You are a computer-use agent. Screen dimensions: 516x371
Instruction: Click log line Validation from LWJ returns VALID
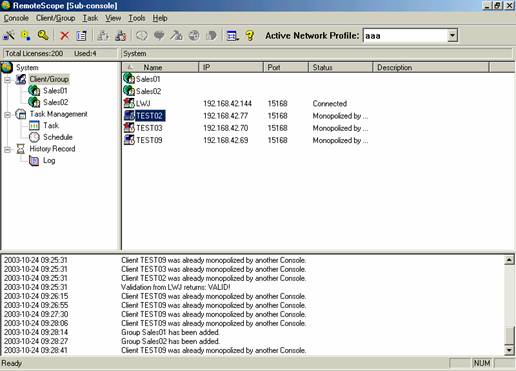(x=176, y=287)
